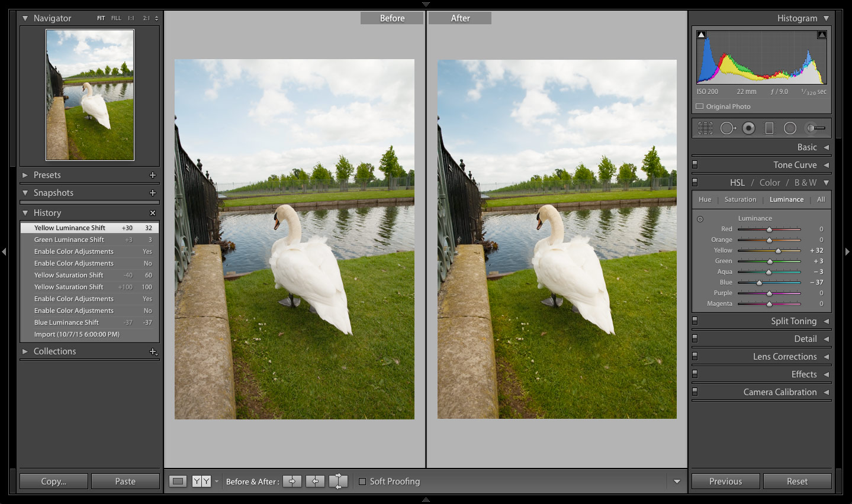This screenshot has width=852, height=504.
Task: Switch to the Hue tab in HSL
Action: tap(704, 199)
